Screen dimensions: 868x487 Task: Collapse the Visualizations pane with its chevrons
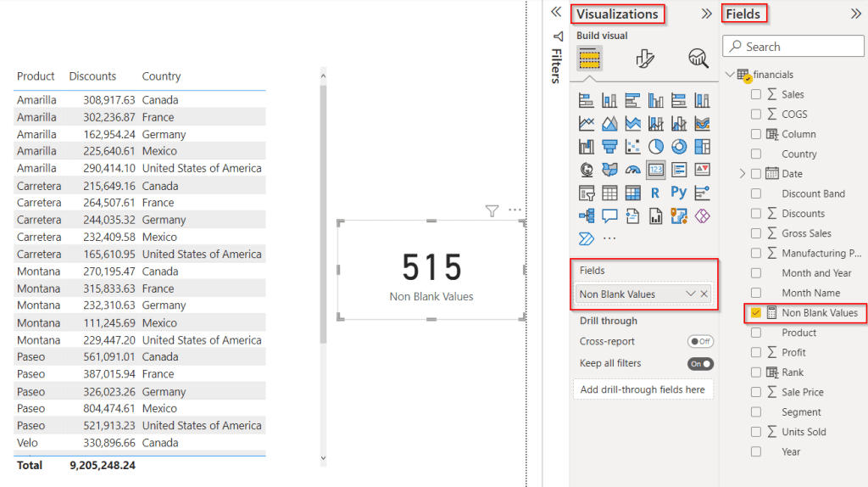coord(706,14)
